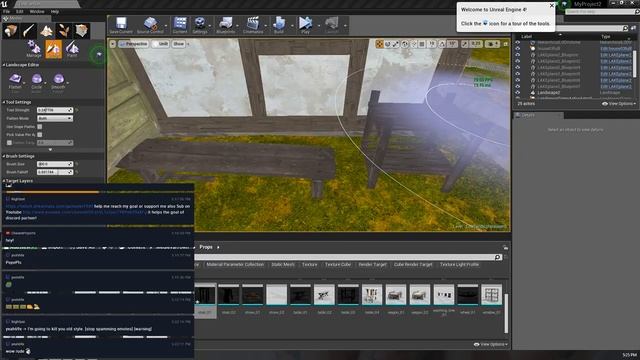Select the viewport scale gizmo icon

[396, 44]
